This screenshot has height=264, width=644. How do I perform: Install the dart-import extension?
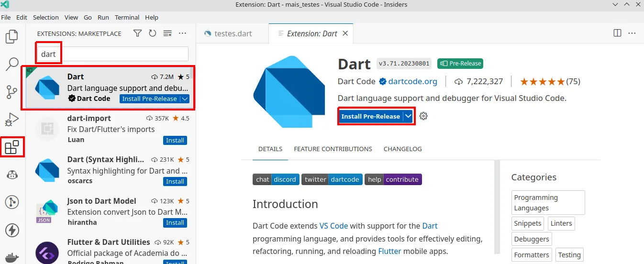pos(175,140)
